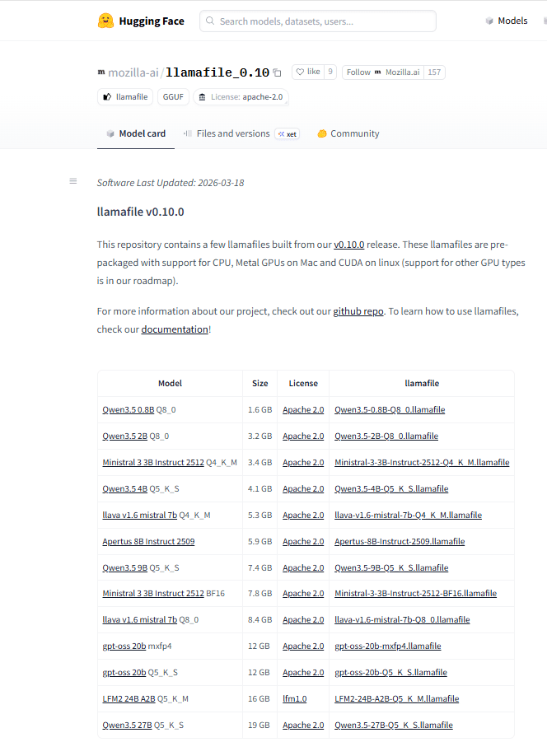Select the Model card tab
Viewport: 547px width, 756px height.
[135, 133]
